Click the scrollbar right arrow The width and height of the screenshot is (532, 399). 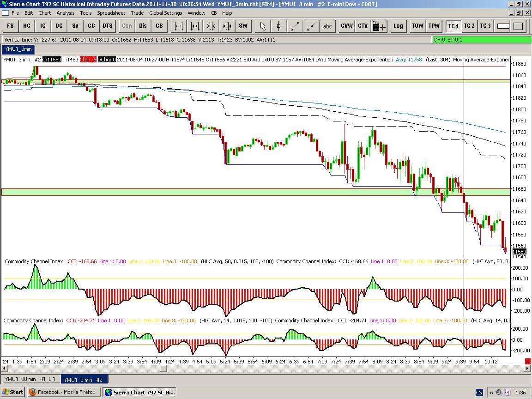click(527, 368)
